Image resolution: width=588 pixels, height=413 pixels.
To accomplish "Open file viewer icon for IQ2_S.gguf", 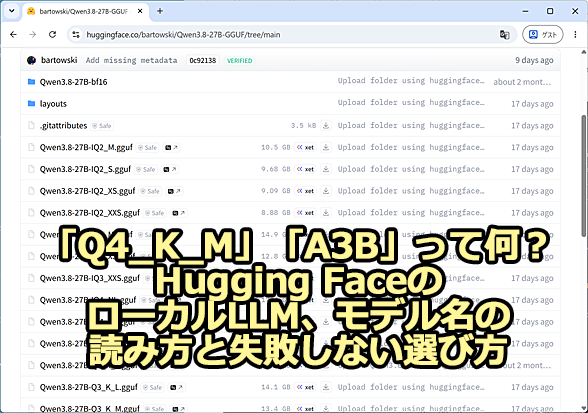I will (170, 169).
